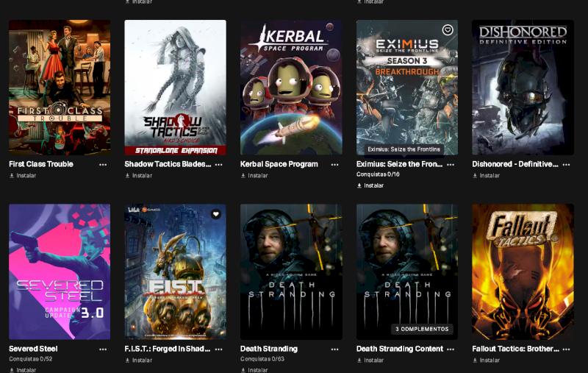The width and height of the screenshot is (588, 373).
Task: Select the F.I.S.T.: Forged In Shadow title
Action: (x=168, y=349)
